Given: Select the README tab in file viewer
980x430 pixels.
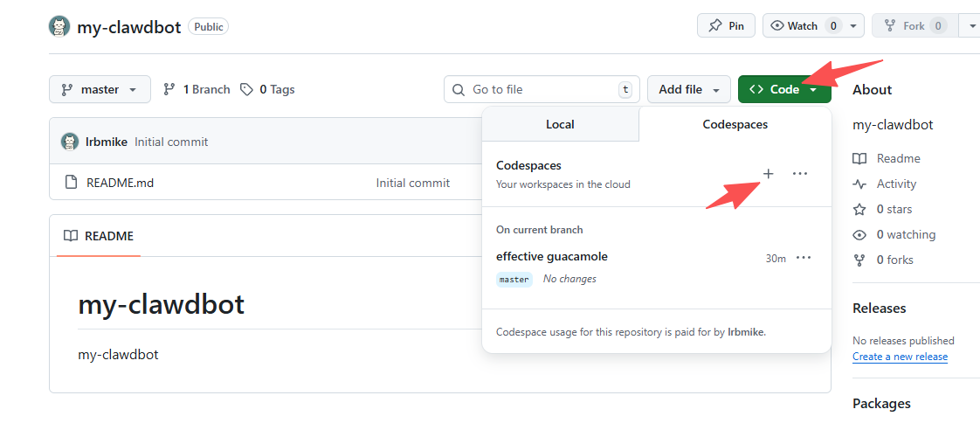Looking at the screenshot, I should pyautogui.click(x=99, y=236).
